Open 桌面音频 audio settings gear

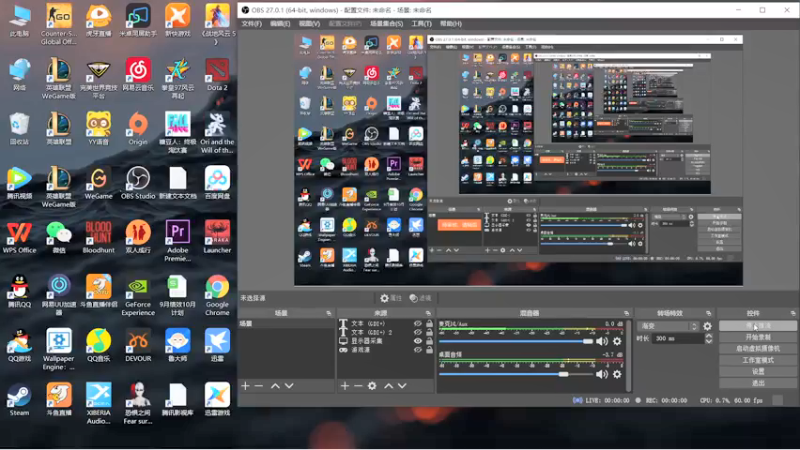click(x=617, y=374)
